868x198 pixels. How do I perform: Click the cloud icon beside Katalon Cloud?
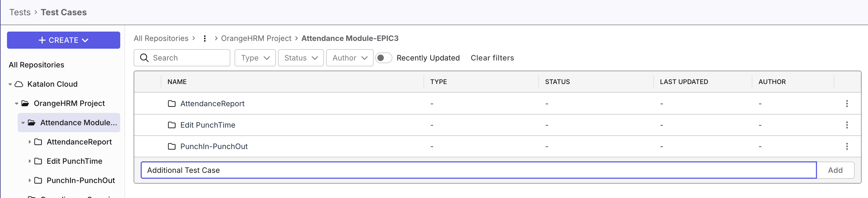coord(19,84)
